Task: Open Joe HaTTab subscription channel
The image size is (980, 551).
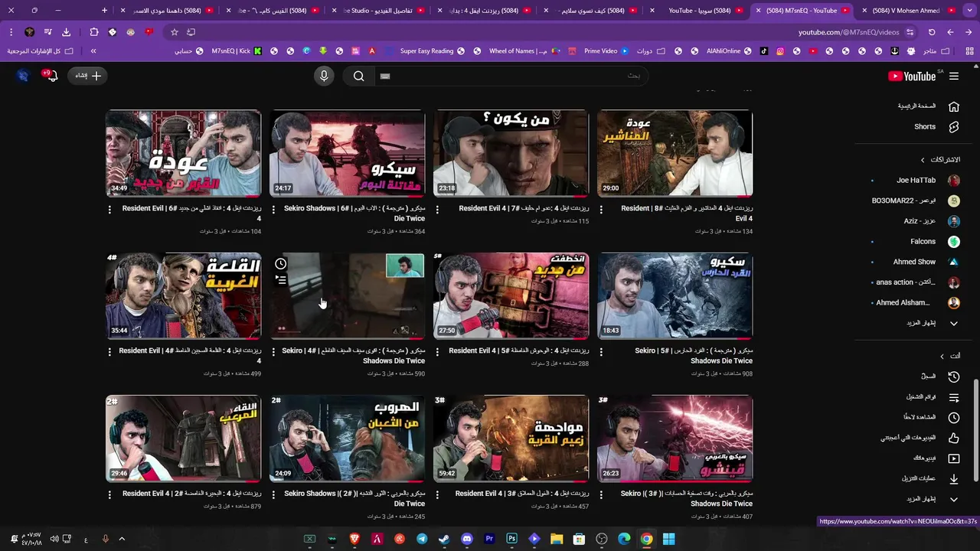Action: (x=915, y=181)
